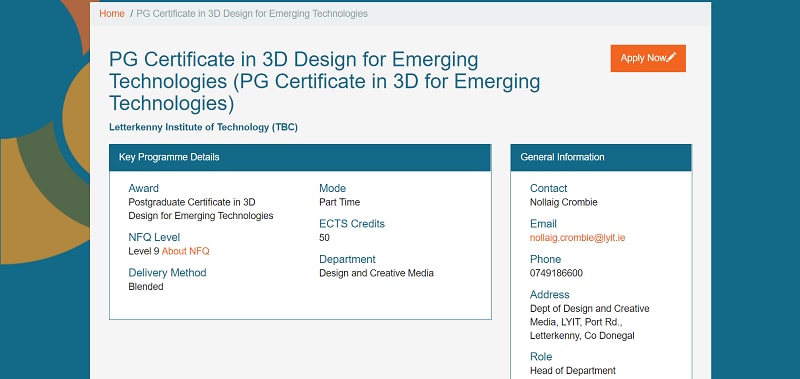Click the Head of Department value
Image resolution: width=800 pixels, height=379 pixels.
(573, 370)
